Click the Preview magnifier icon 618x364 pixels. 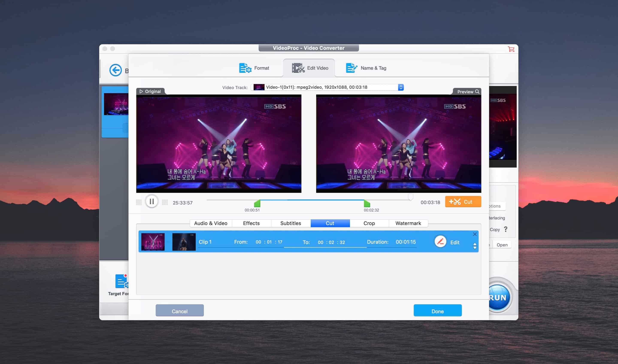point(477,91)
